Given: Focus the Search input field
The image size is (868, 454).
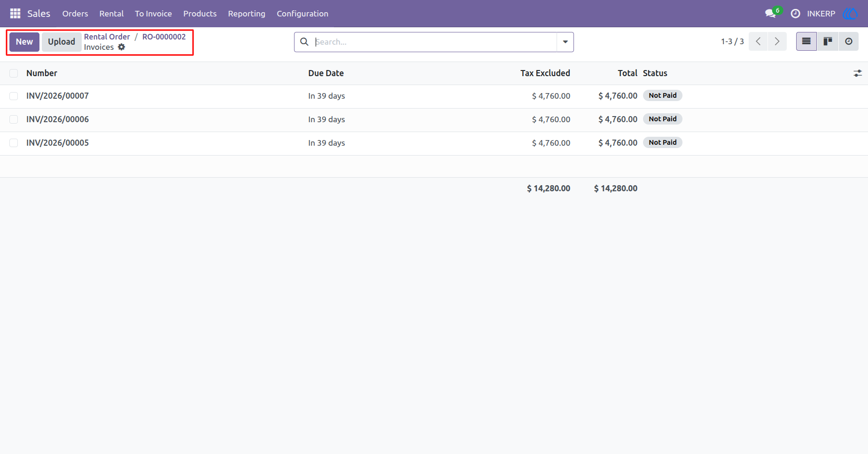Looking at the screenshot, I should point(434,42).
